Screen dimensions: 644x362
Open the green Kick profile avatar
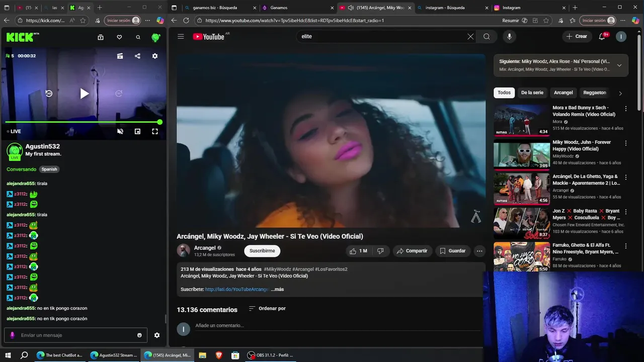156,37
